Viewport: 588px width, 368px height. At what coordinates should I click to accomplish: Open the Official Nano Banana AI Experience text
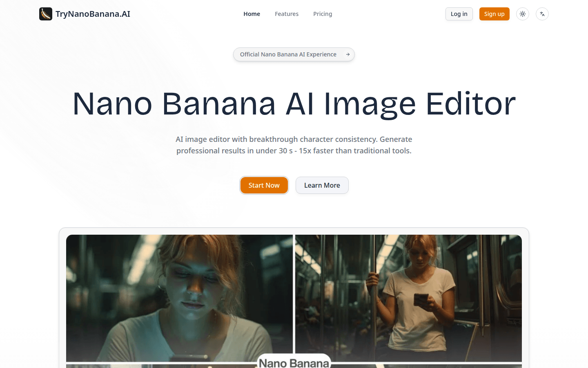[288, 54]
